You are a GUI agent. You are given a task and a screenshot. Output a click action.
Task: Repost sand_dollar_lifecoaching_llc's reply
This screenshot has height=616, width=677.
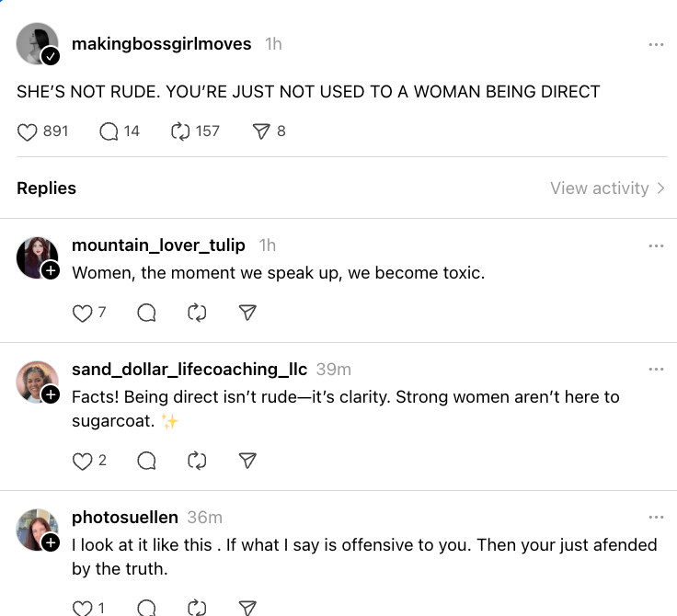197,461
